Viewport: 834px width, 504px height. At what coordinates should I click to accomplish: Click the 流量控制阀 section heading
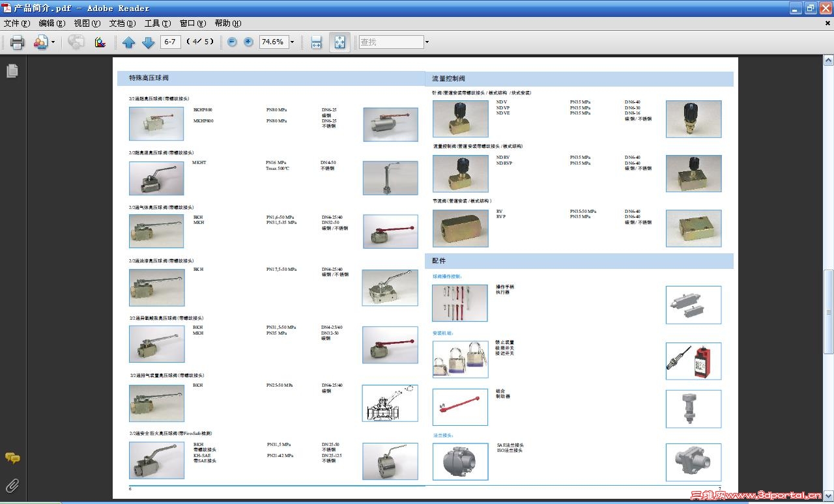449,79
